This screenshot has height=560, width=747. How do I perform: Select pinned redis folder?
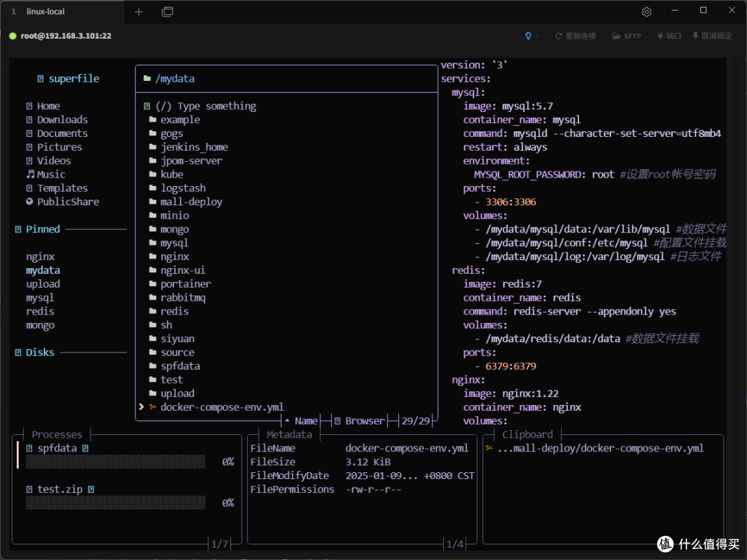[x=40, y=311]
